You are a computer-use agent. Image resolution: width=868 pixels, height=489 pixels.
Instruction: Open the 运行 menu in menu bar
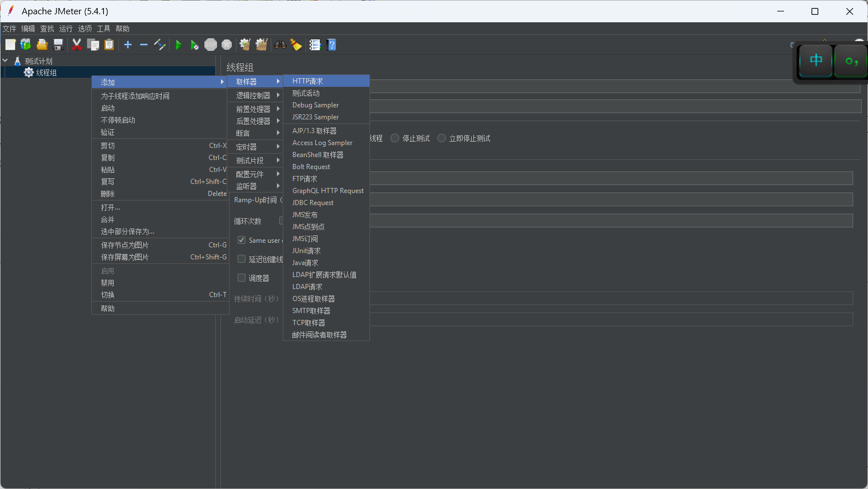[x=66, y=29]
